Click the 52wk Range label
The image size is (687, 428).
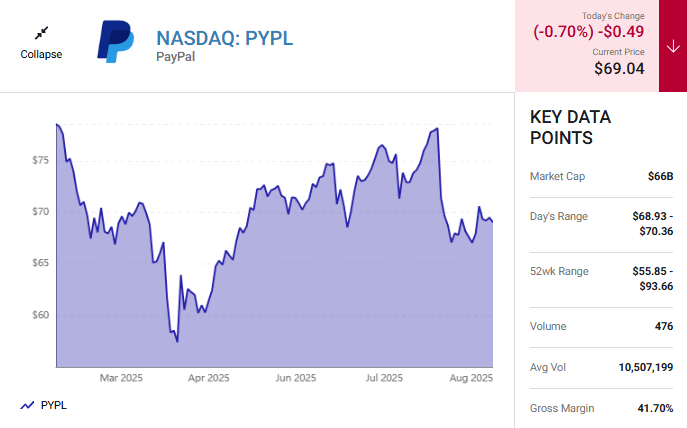point(559,271)
